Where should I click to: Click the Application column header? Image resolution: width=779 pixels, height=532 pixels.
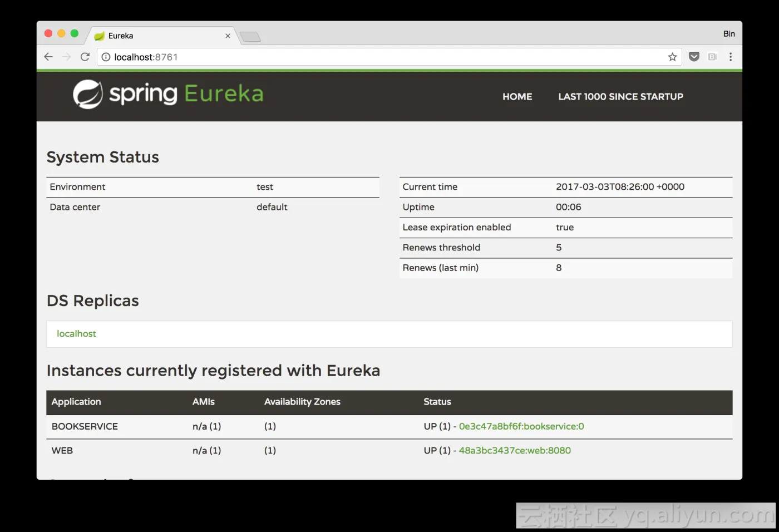pyautogui.click(x=76, y=402)
